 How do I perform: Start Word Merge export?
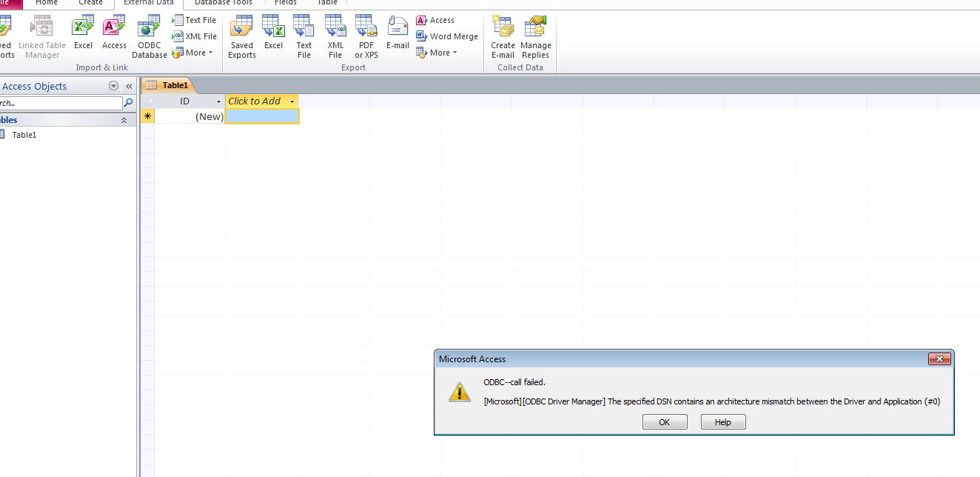click(447, 36)
